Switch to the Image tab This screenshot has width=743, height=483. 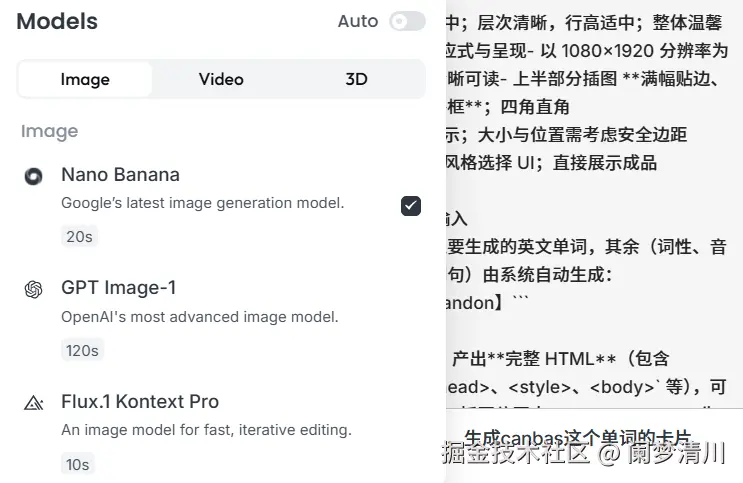click(85, 79)
